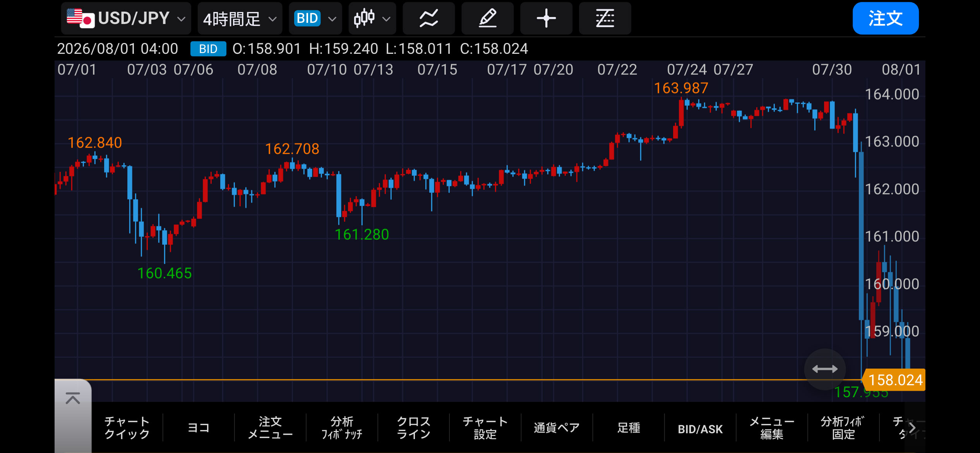This screenshot has height=453, width=980.
Task: Select 分析フィボナッチ menu item
Action: [342, 427]
